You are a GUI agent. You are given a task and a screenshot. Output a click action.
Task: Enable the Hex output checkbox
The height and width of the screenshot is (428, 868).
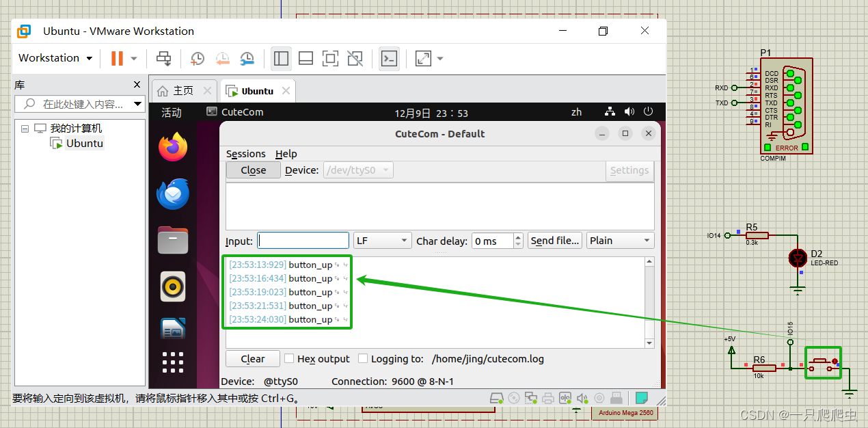[x=289, y=358]
